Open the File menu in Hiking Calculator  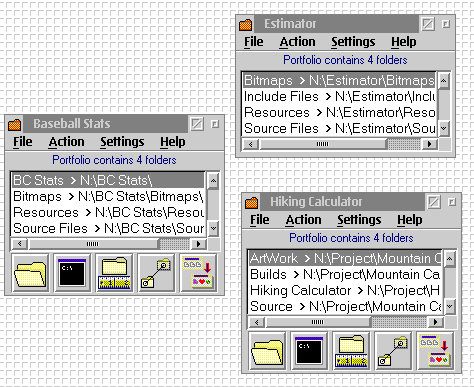[x=260, y=220]
